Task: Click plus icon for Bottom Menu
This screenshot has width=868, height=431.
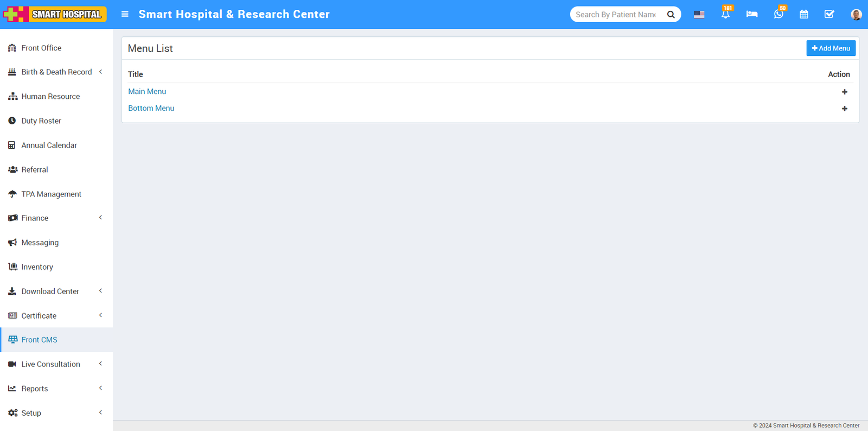Action: click(x=844, y=109)
